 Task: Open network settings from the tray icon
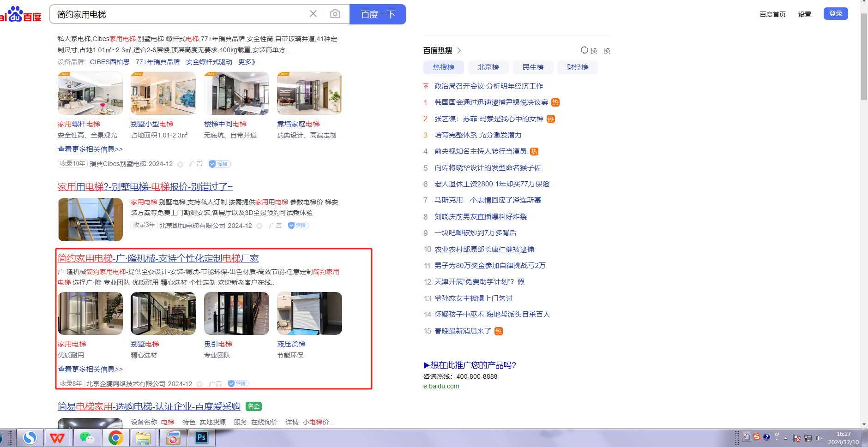tap(808, 438)
